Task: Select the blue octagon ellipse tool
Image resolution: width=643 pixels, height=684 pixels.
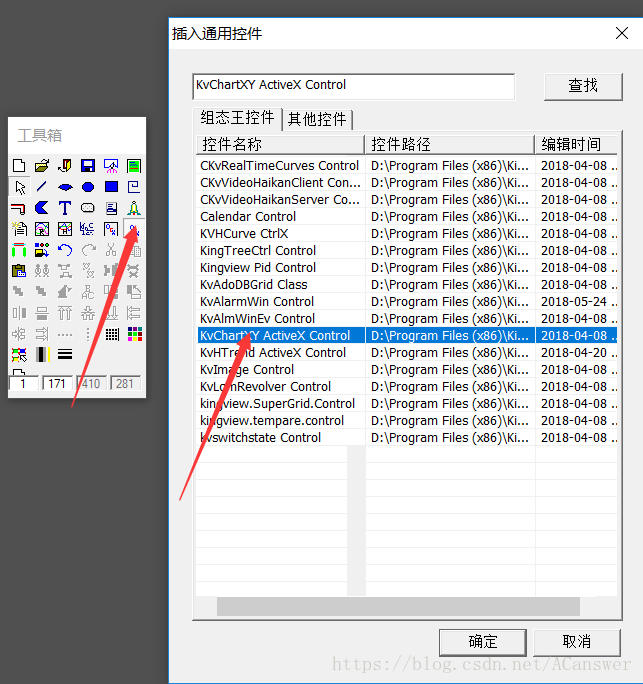Action: [88, 187]
